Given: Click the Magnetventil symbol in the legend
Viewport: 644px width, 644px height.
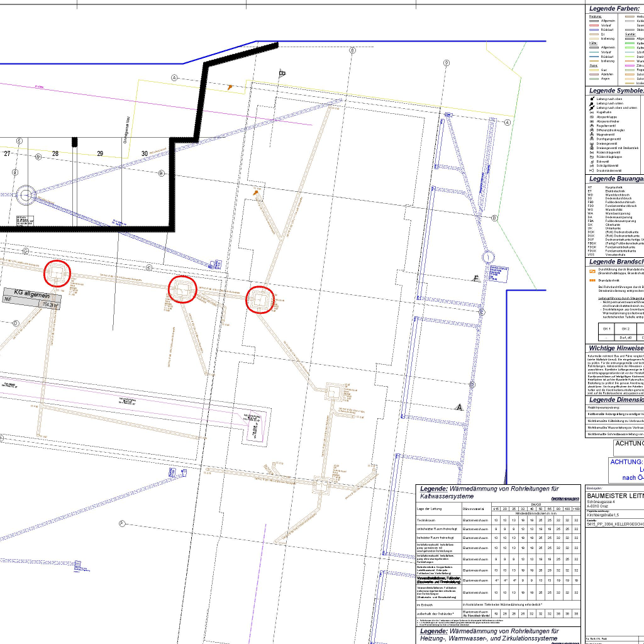Looking at the screenshot, I should (591, 134).
